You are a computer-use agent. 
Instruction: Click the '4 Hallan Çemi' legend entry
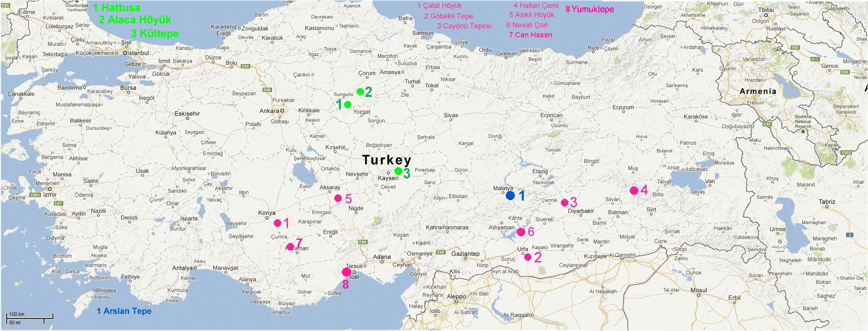(536, 5)
